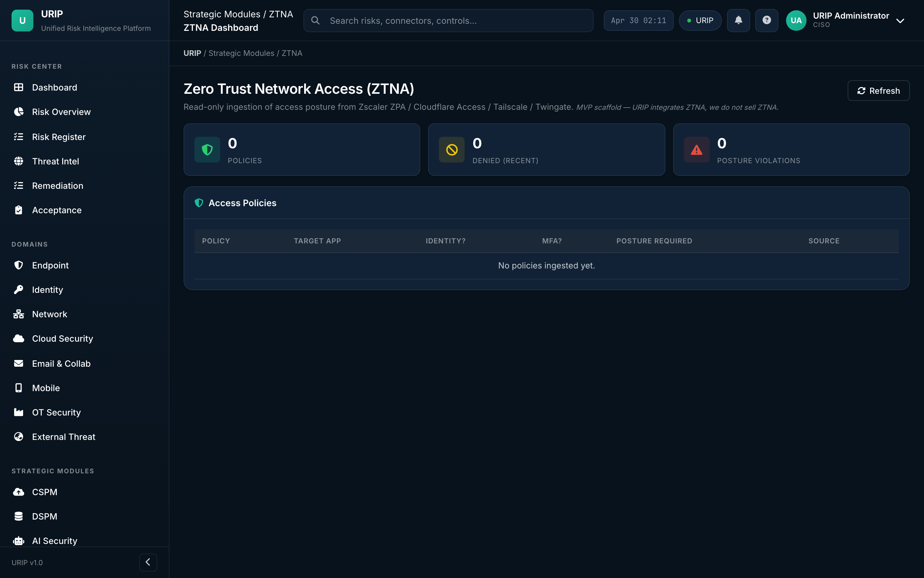This screenshot has height=578, width=924.
Task: Open the DSPM module label
Action: click(x=45, y=516)
